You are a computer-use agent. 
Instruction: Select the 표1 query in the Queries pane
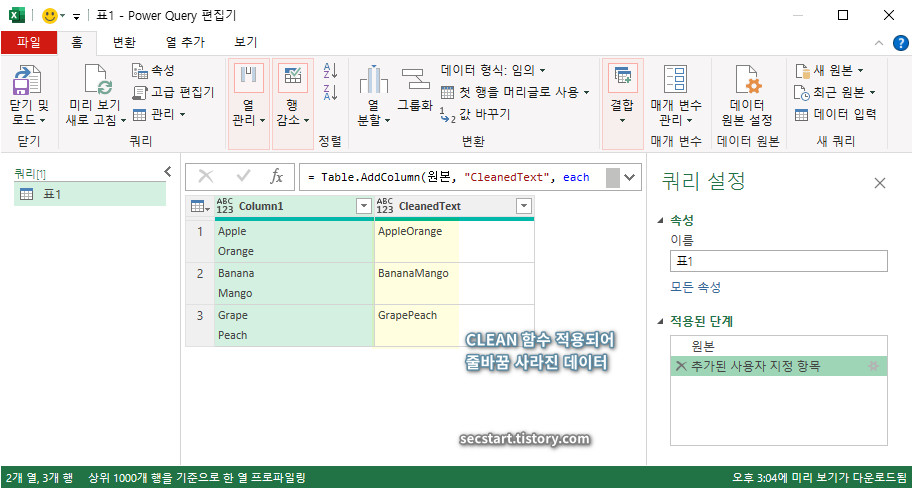point(90,194)
